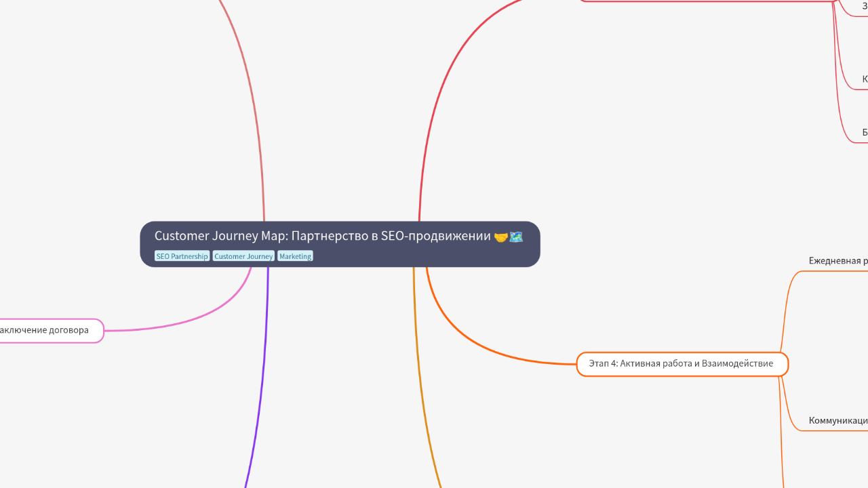Open the node labeled 'Этап 4: Активная работа и Взаимодействие'

[682, 363]
